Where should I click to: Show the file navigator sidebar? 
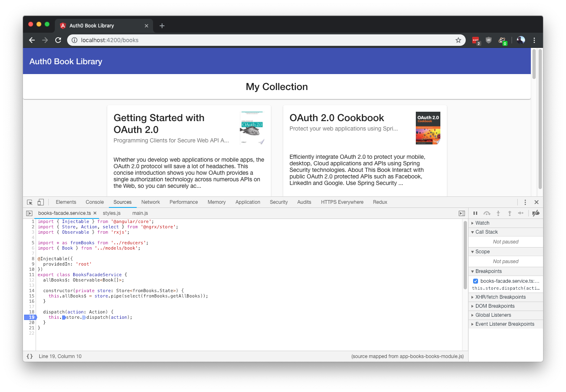[29, 213]
